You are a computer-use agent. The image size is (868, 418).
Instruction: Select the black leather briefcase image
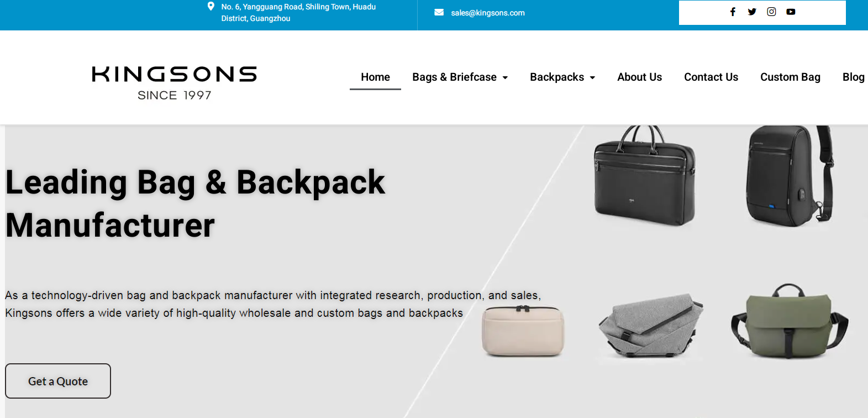tap(644, 176)
